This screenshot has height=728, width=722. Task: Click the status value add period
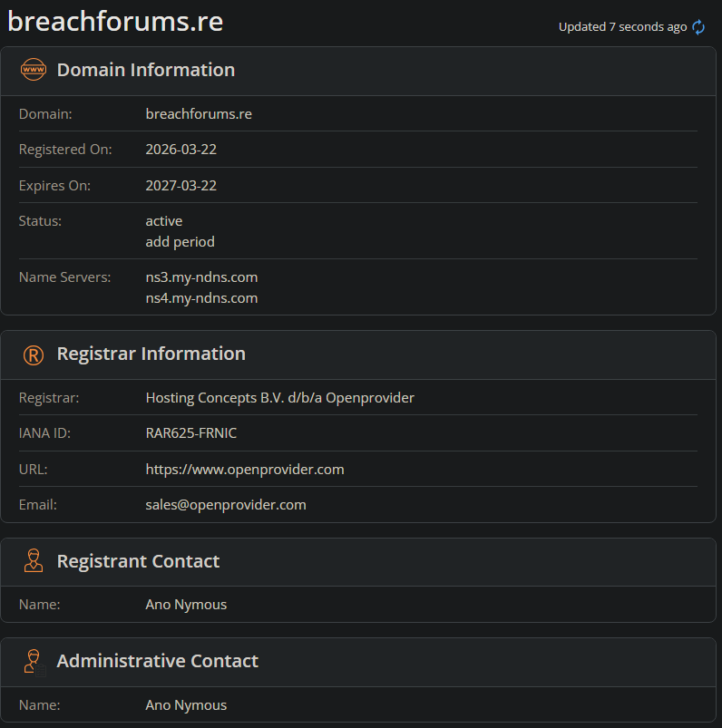[180, 242]
